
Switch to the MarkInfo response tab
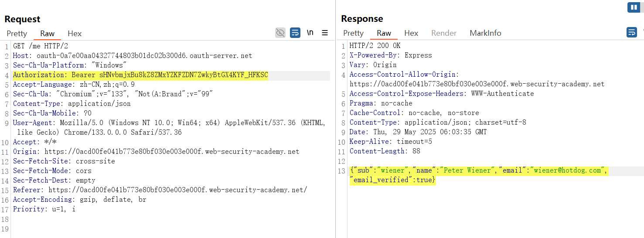coord(485,33)
